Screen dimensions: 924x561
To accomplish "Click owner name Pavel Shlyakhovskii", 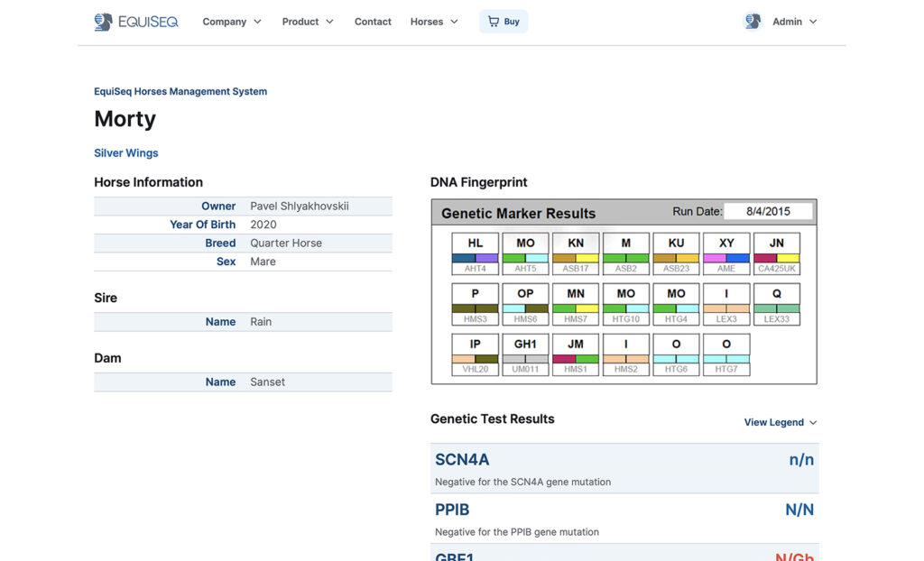I will tap(300, 207).
